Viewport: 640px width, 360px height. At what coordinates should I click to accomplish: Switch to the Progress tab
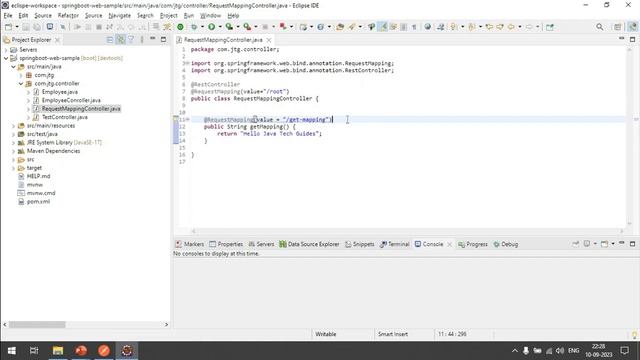pyautogui.click(x=473, y=244)
